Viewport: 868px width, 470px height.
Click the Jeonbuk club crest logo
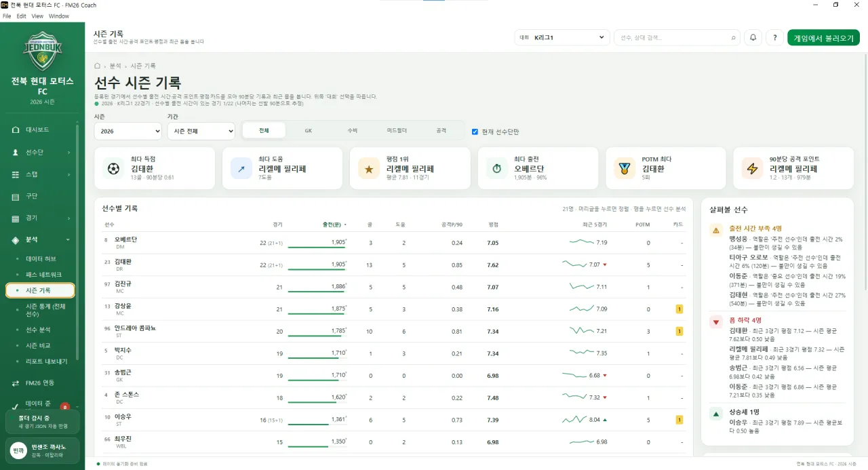42,51
